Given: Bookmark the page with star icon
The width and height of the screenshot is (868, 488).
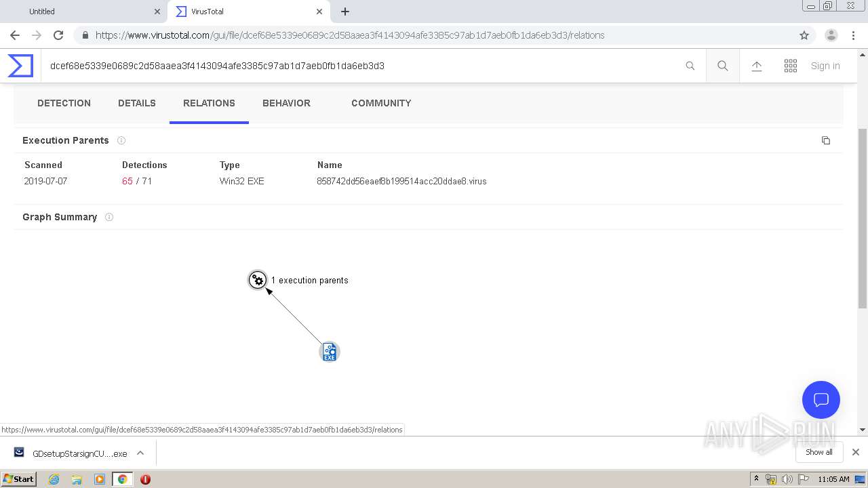Looking at the screenshot, I should 804,35.
